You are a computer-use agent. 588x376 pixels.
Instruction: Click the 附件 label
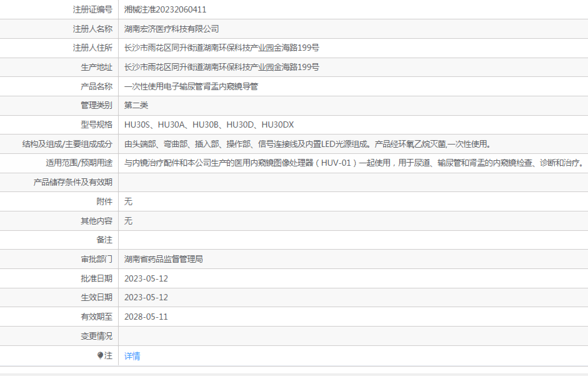pos(104,201)
